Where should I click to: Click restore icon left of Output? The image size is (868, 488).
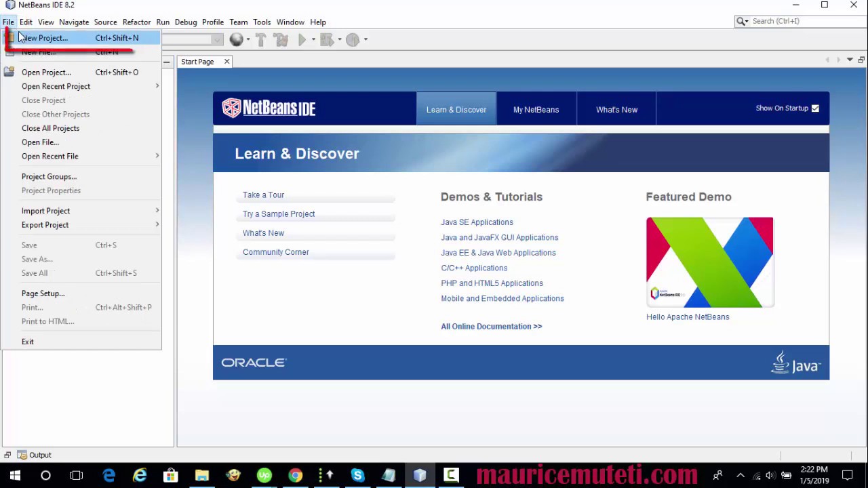coord(7,455)
